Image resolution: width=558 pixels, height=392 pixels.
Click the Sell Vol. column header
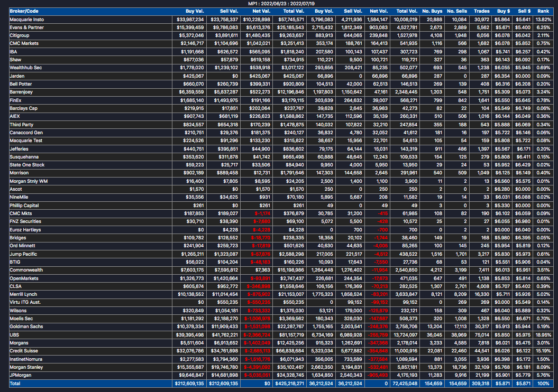353,11
